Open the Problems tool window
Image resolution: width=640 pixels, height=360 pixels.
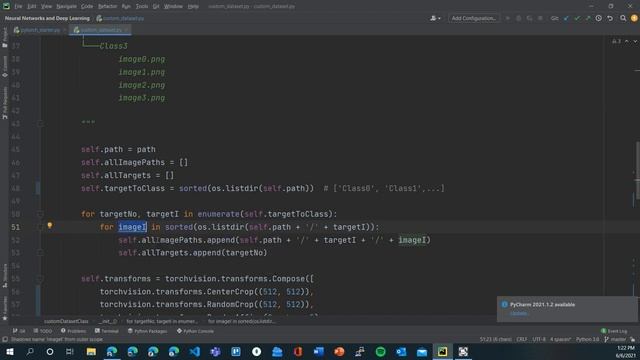(x=73, y=331)
